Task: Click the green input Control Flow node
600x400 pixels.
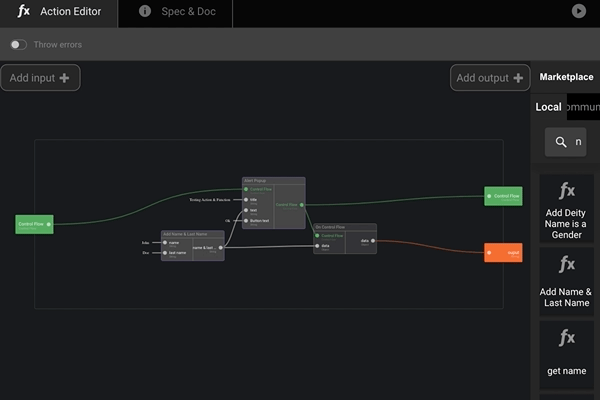Action: click(34, 224)
